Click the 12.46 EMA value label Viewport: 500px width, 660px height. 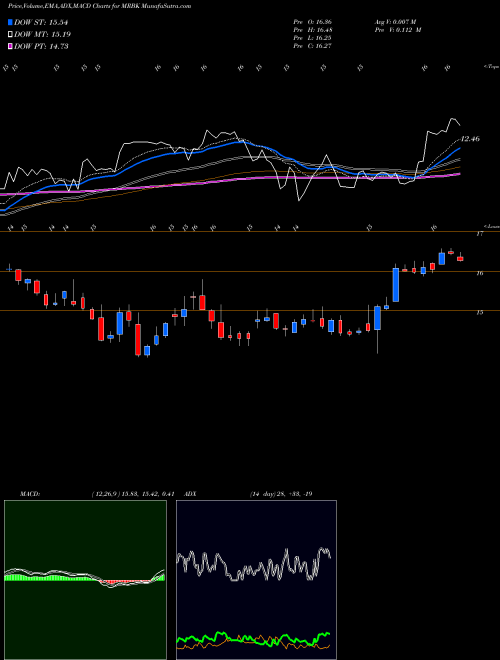click(x=470, y=138)
